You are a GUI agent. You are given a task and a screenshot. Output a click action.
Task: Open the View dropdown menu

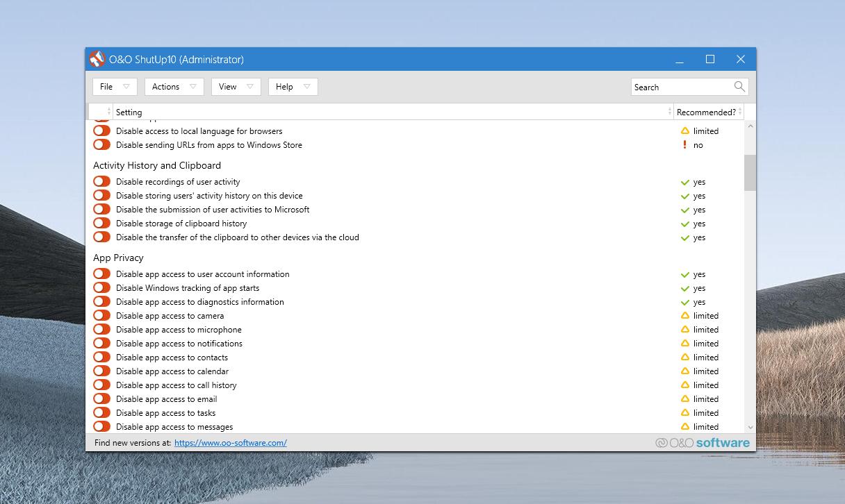coord(236,87)
